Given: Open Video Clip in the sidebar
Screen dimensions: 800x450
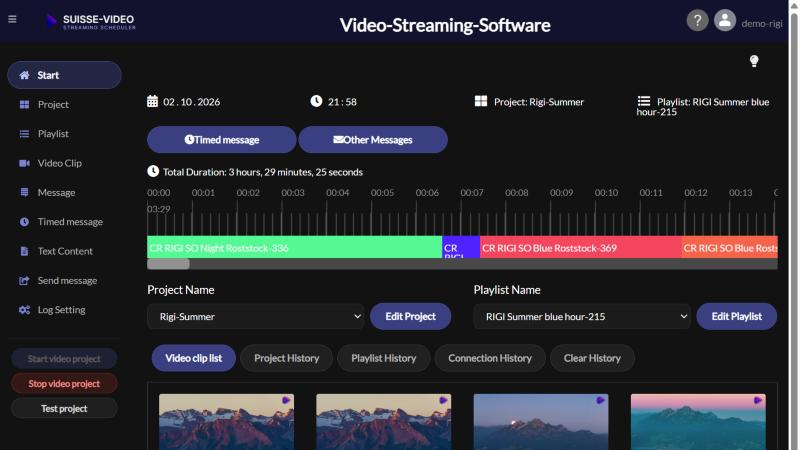Looking at the screenshot, I should (x=64, y=163).
